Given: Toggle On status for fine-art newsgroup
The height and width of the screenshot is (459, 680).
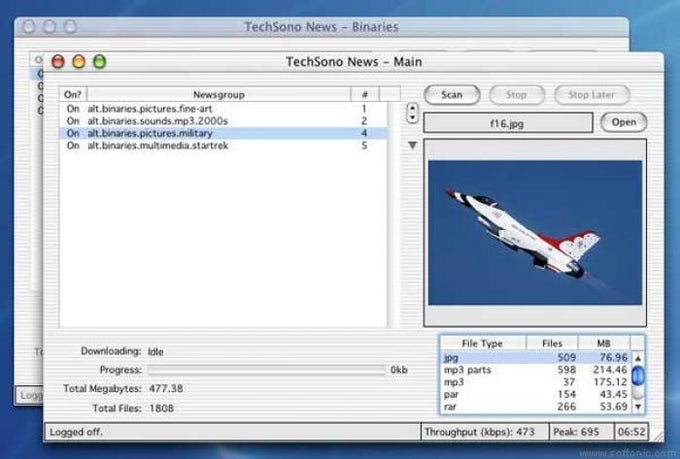Looking at the screenshot, I should point(73,108).
